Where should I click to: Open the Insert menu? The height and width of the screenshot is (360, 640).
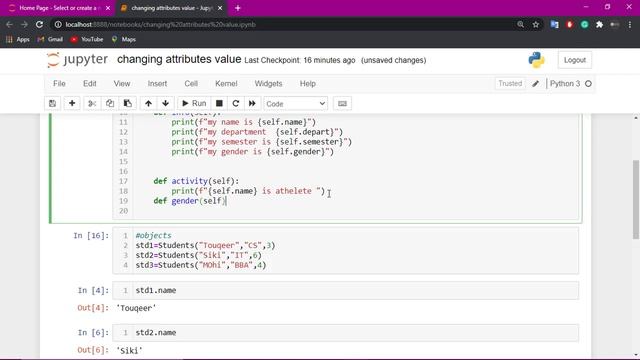pyautogui.click(x=157, y=84)
